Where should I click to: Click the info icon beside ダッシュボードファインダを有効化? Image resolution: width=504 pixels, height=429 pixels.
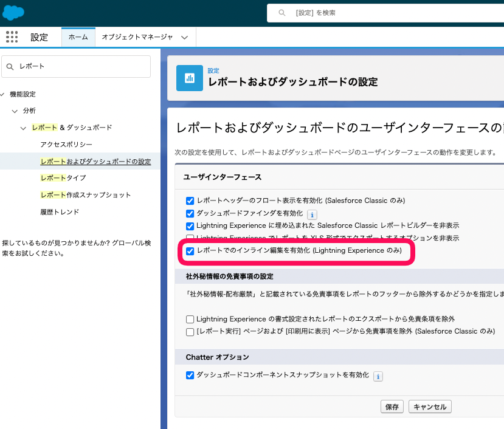click(x=312, y=214)
